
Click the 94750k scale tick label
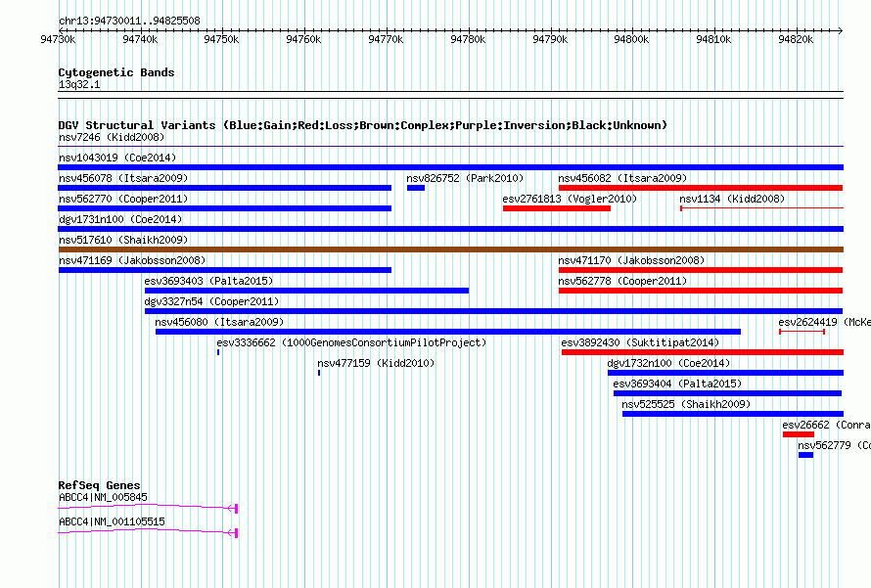tap(221, 39)
